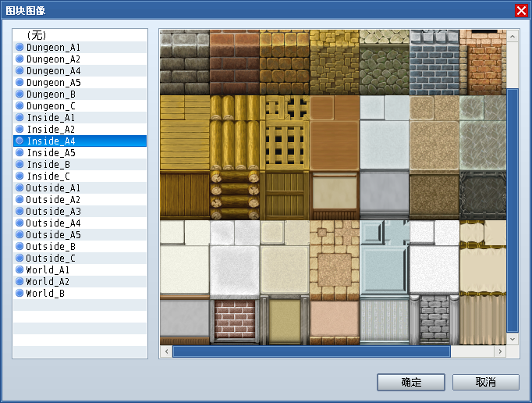Select Outside_C in the list

[x=80, y=259]
